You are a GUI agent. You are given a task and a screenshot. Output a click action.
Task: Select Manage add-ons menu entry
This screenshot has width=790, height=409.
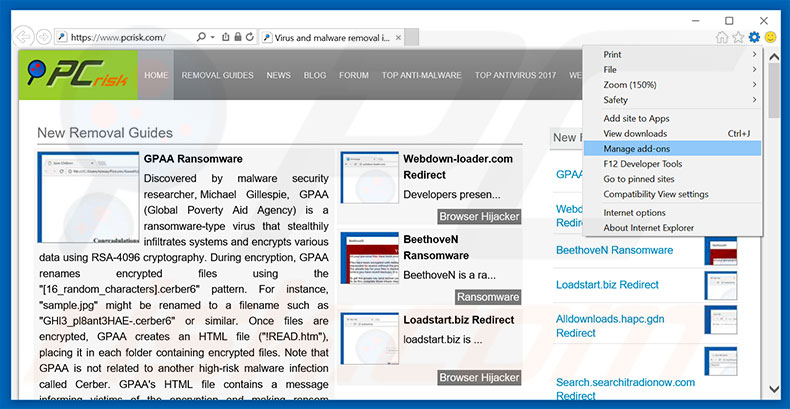[672, 149]
